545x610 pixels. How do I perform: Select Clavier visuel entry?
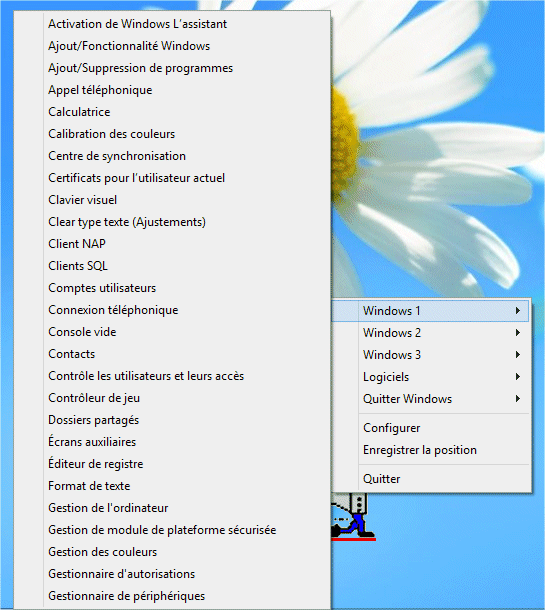[x=172, y=200]
